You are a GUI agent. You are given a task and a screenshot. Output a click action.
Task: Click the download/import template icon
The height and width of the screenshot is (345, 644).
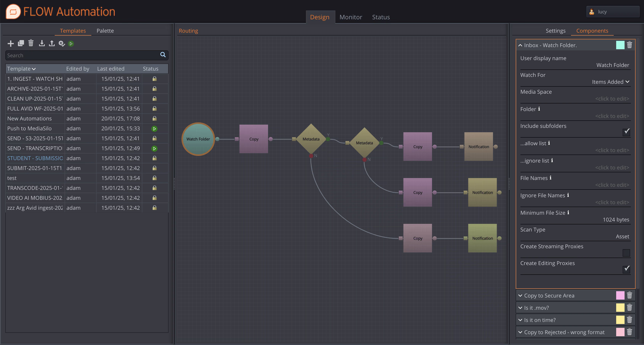tap(42, 43)
